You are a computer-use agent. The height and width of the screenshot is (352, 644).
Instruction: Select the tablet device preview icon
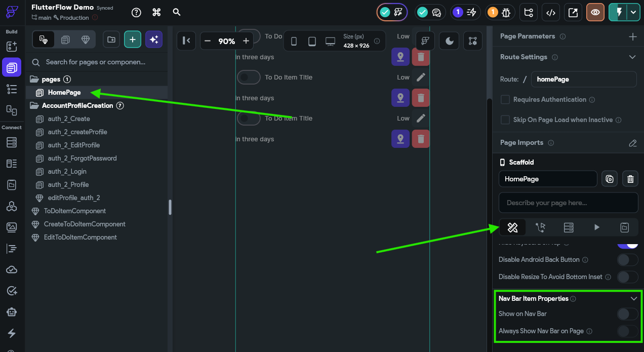tap(312, 42)
